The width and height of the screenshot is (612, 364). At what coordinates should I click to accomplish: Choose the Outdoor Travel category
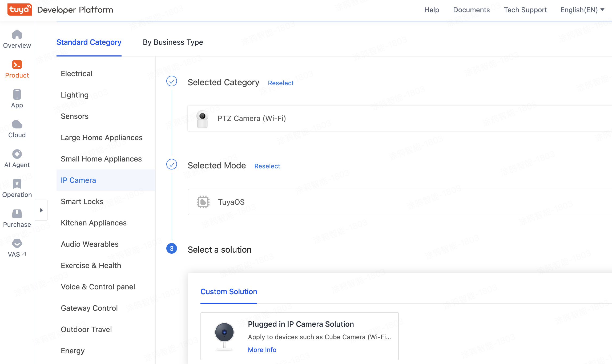pyautogui.click(x=106, y=329)
